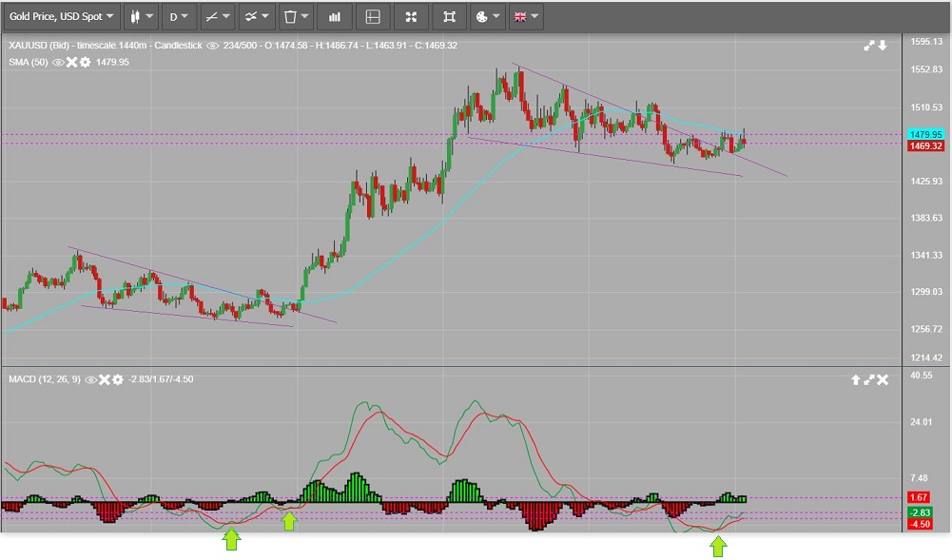Click the SMA value 1479.95 beside SMA label
Viewport: 952px width, 560px height.
[x=112, y=62]
